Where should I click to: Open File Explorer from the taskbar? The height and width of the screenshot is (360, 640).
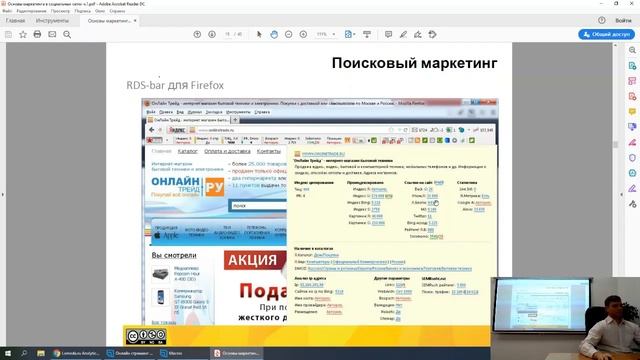(40, 353)
